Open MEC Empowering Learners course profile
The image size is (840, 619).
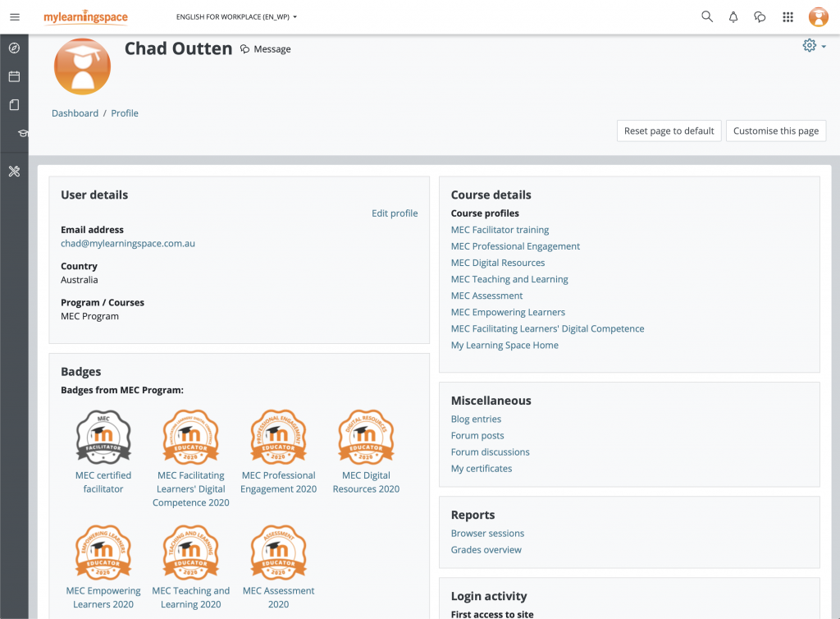click(x=508, y=313)
